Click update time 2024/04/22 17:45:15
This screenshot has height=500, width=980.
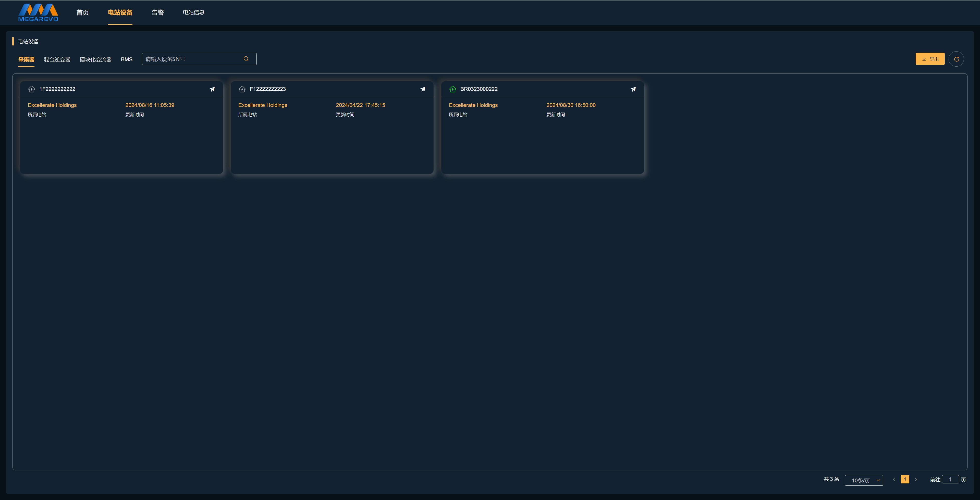click(x=360, y=105)
